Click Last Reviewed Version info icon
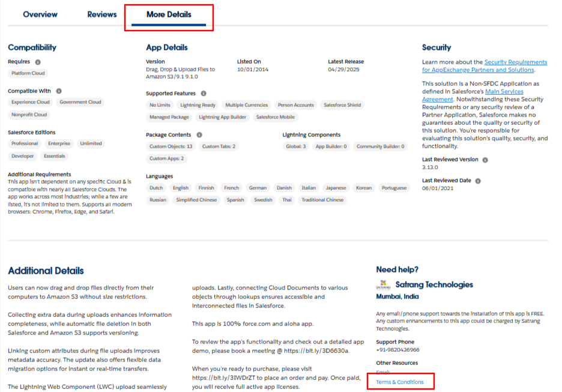This screenshot has width=562, height=392. point(485,160)
